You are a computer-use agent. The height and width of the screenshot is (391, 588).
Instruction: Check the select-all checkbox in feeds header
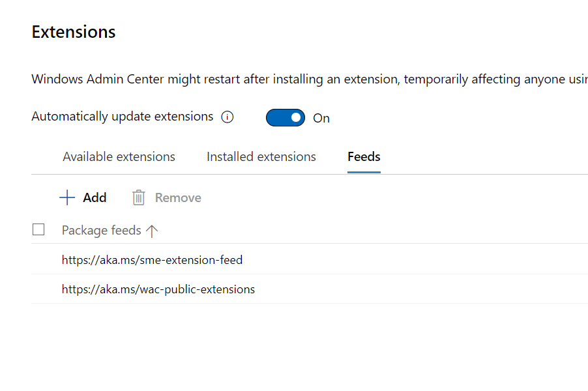point(38,229)
